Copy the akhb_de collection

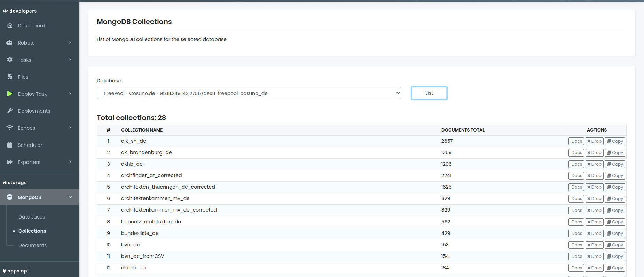click(x=615, y=164)
